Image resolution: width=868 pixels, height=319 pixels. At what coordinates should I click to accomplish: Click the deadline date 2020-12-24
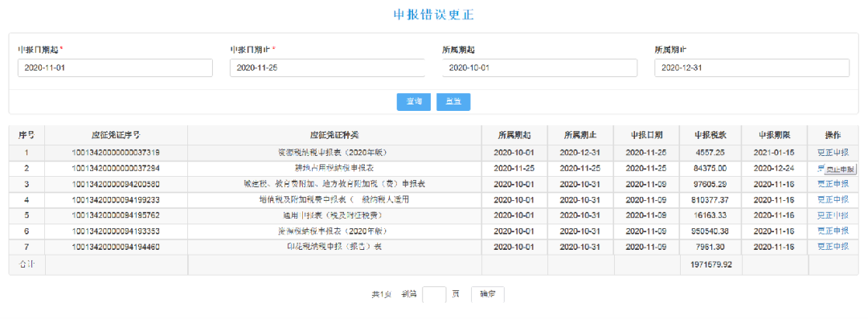[x=775, y=168]
